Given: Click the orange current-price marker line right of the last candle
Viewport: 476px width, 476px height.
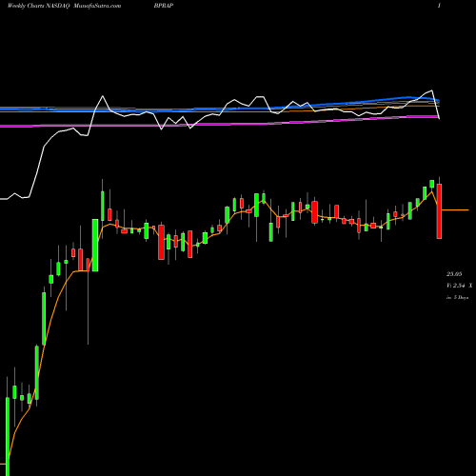Looking at the screenshot, I should pos(455,210).
